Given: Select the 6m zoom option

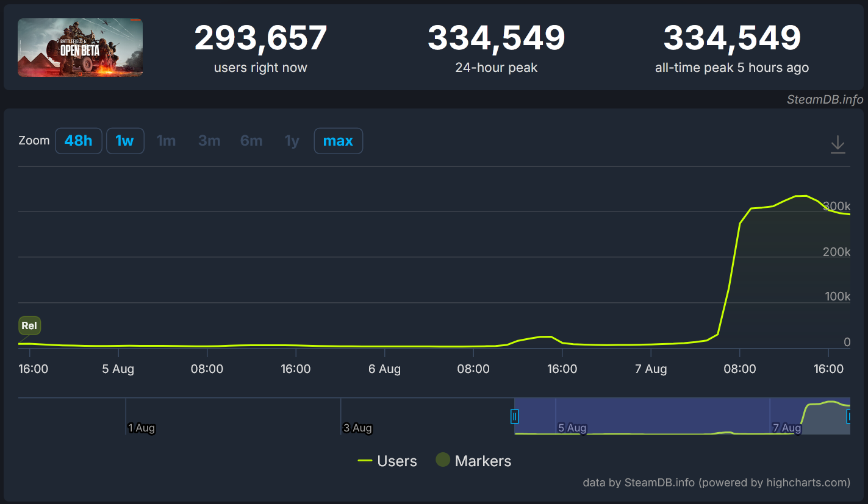Looking at the screenshot, I should pos(251,141).
